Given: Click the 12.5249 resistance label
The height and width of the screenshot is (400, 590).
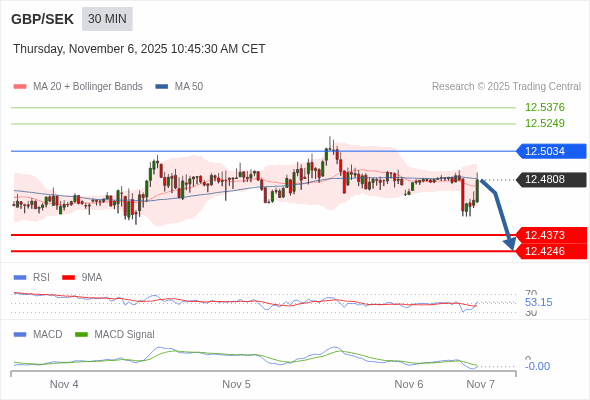Looking at the screenshot, I should pos(545,123).
